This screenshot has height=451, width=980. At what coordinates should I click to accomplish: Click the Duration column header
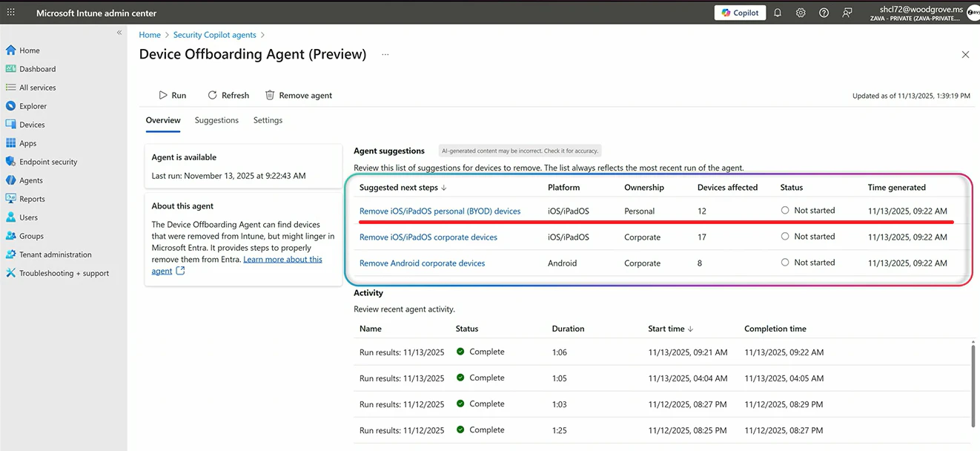[568, 329]
